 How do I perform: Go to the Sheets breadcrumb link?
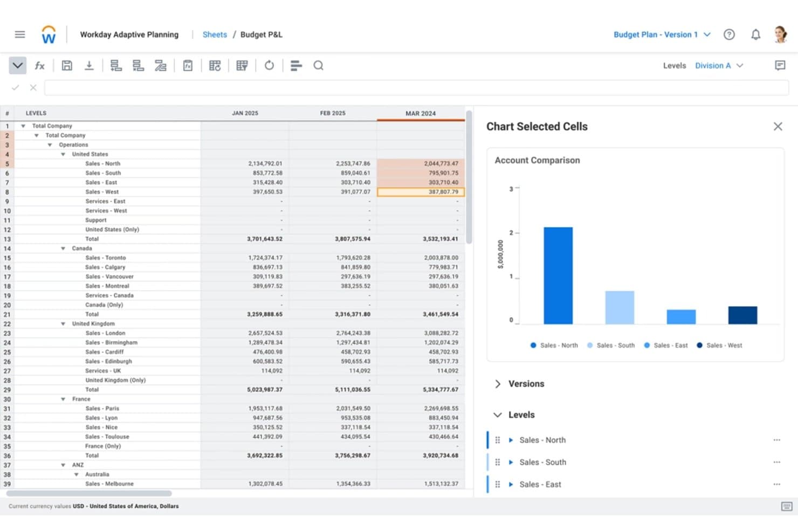tap(215, 34)
